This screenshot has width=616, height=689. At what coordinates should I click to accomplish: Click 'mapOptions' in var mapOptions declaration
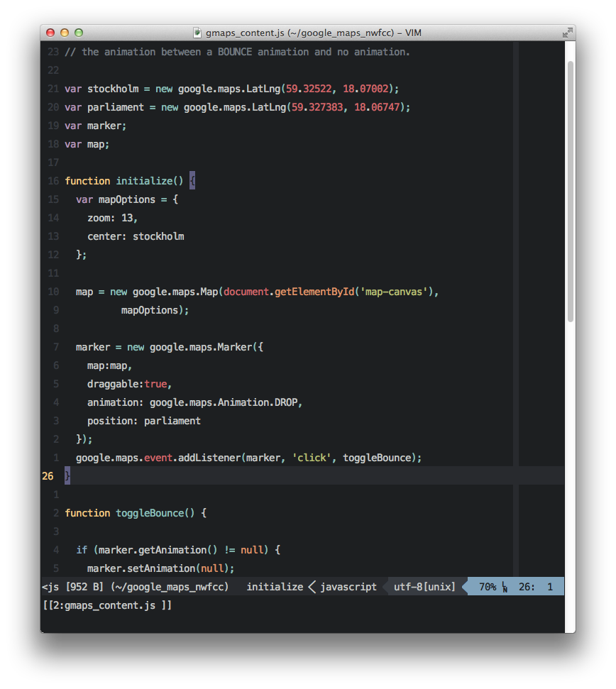click(x=127, y=199)
